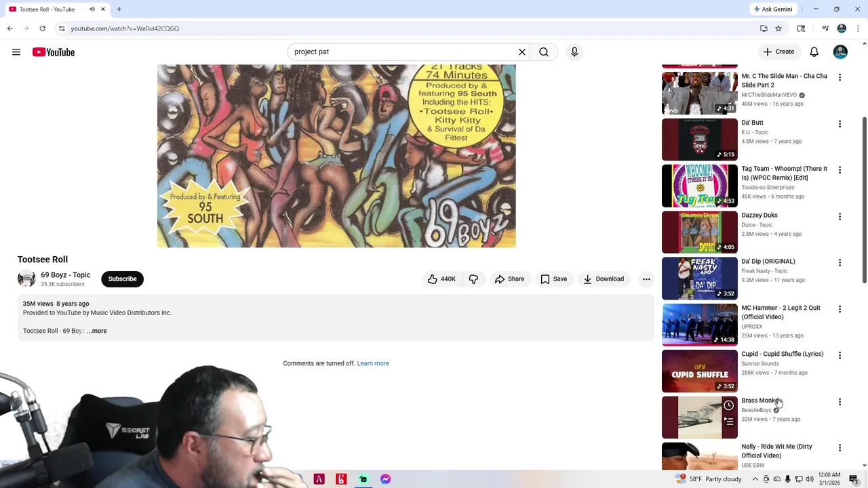Viewport: 868px width, 488px height.
Task: Open options for Dazzey Duks
Action: pos(840,217)
